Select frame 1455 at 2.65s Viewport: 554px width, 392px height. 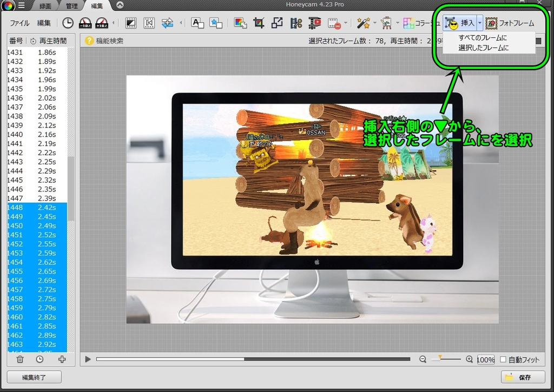click(37, 271)
